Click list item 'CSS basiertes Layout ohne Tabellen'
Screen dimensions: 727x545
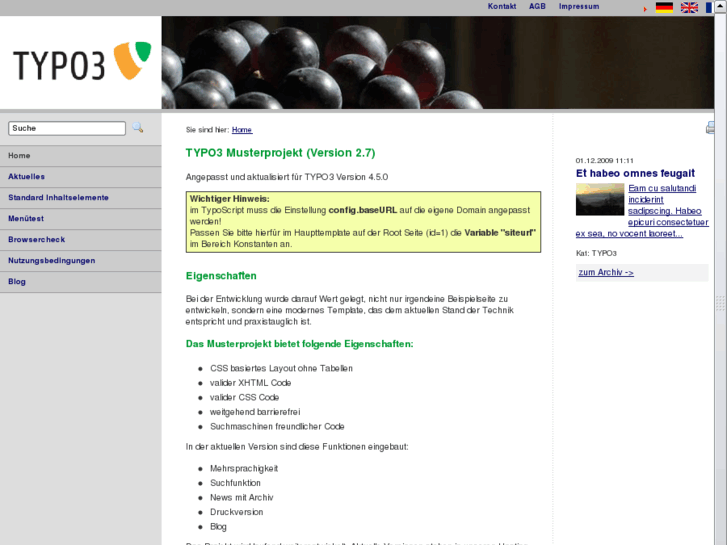(x=281, y=368)
